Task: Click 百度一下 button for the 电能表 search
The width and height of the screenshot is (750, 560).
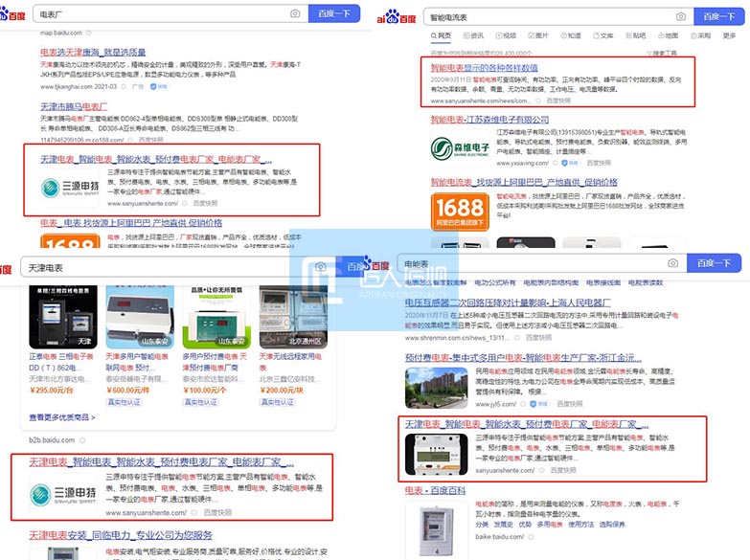Action: pos(714,263)
